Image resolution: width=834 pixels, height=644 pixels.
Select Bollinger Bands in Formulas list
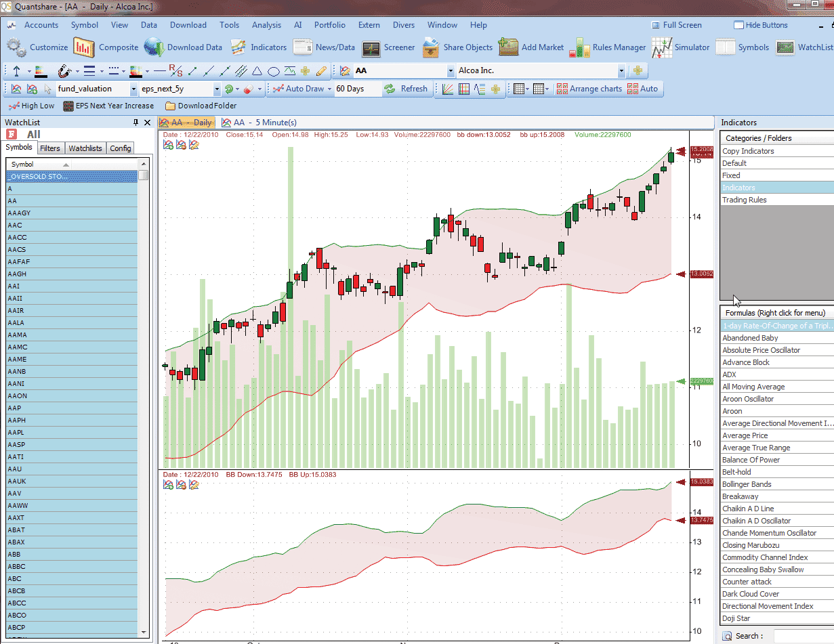[747, 484]
